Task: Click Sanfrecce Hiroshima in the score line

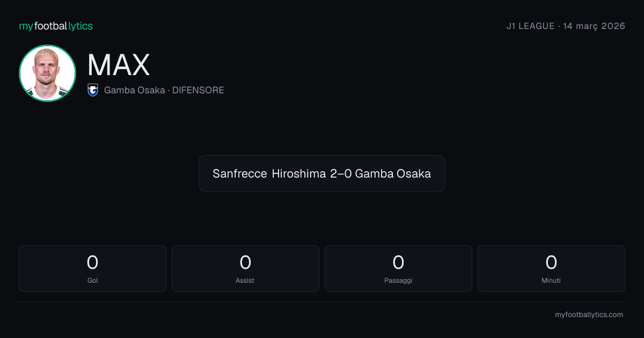Action: (269, 173)
